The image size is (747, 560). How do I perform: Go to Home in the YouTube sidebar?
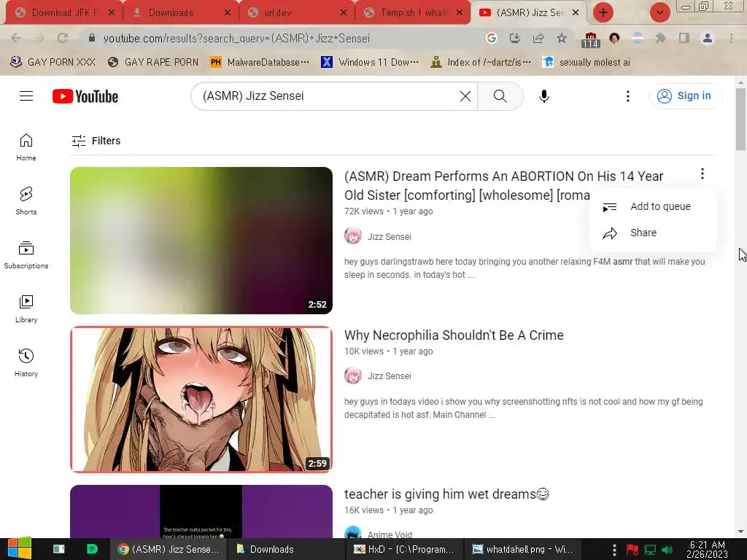pos(26,147)
